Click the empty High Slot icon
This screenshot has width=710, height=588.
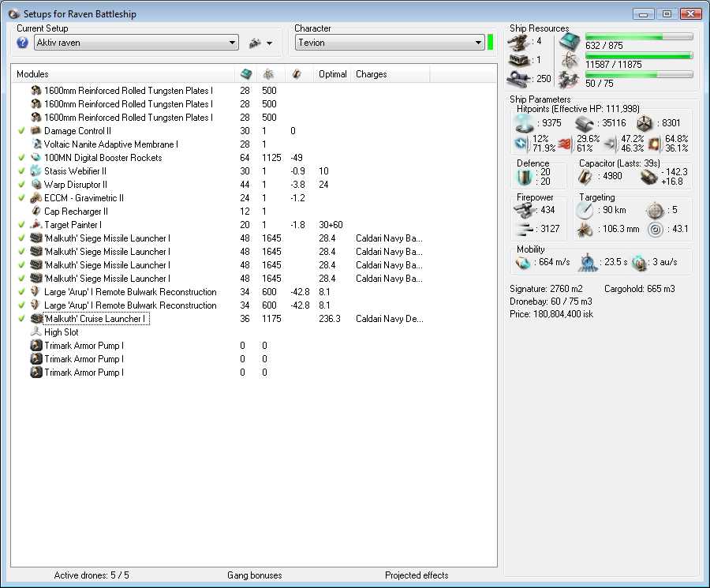(x=35, y=332)
